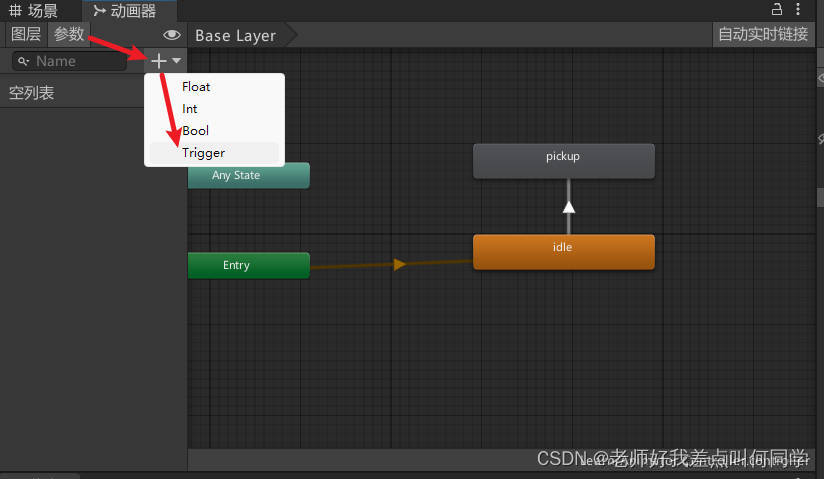824x479 pixels.
Task: Select the Entry state node
Action: click(249, 265)
